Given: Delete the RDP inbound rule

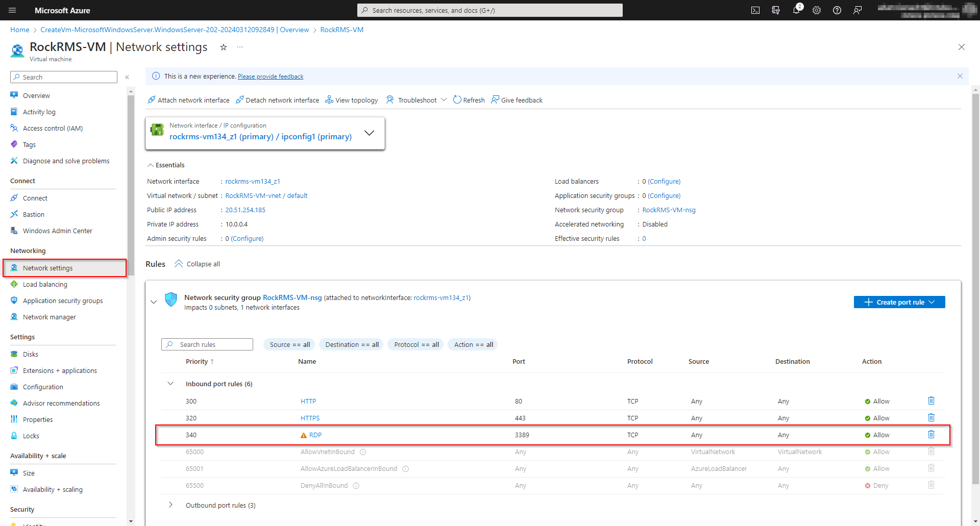Looking at the screenshot, I should (x=931, y=434).
